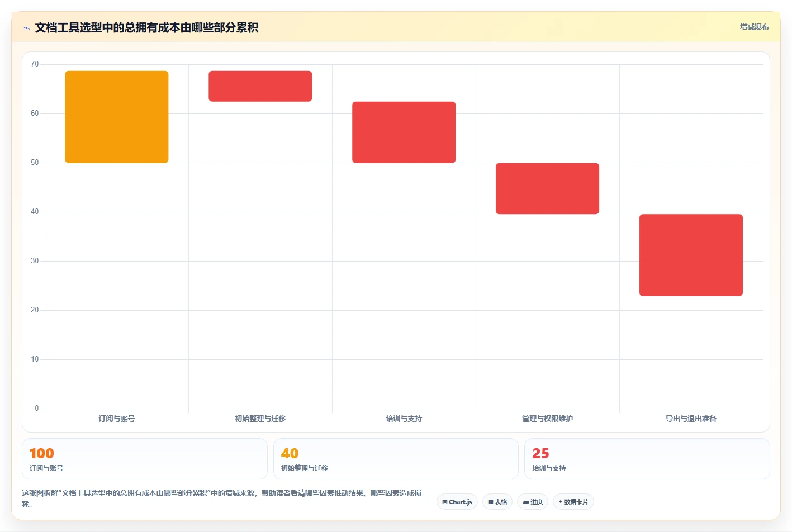Image resolution: width=792 pixels, height=532 pixels.
Task: Click the red 管理与权限维护 bar
Action: (x=548, y=188)
